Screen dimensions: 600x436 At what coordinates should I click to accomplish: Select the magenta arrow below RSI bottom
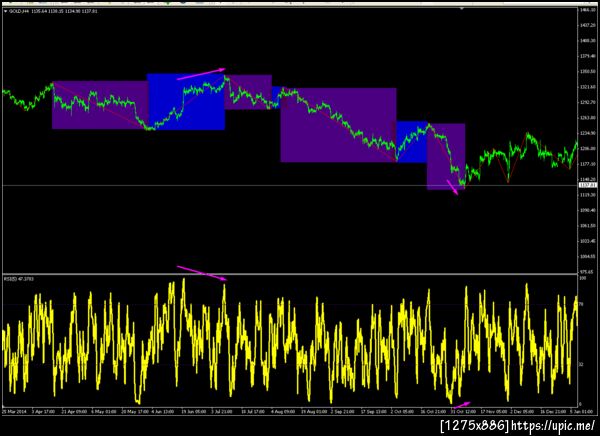461,405
